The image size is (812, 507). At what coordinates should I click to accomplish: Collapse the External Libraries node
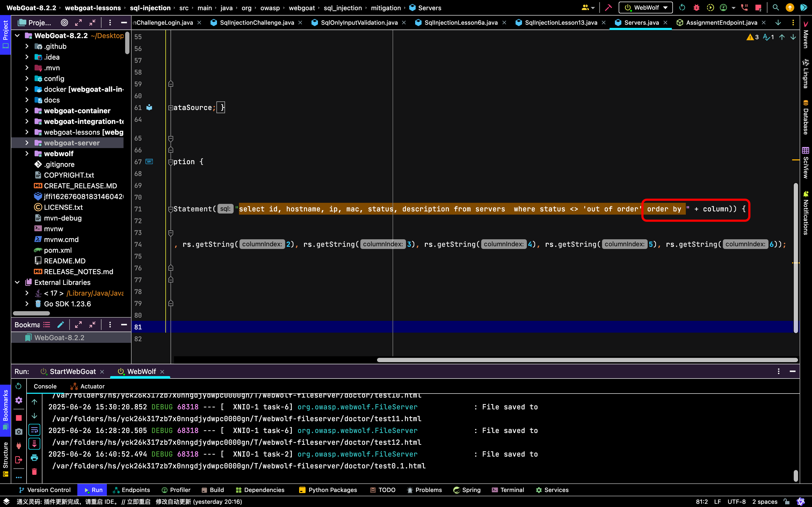coord(17,282)
